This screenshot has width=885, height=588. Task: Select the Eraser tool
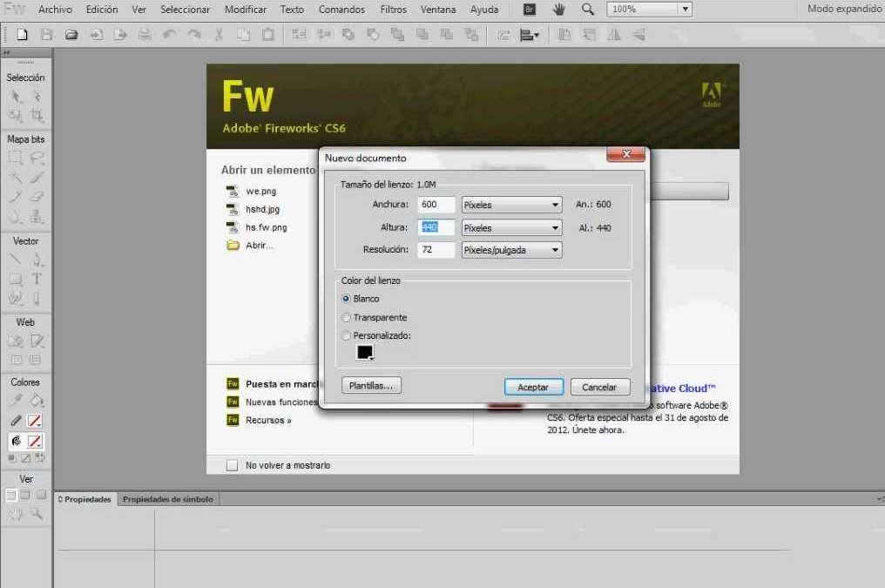click(37, 197)
